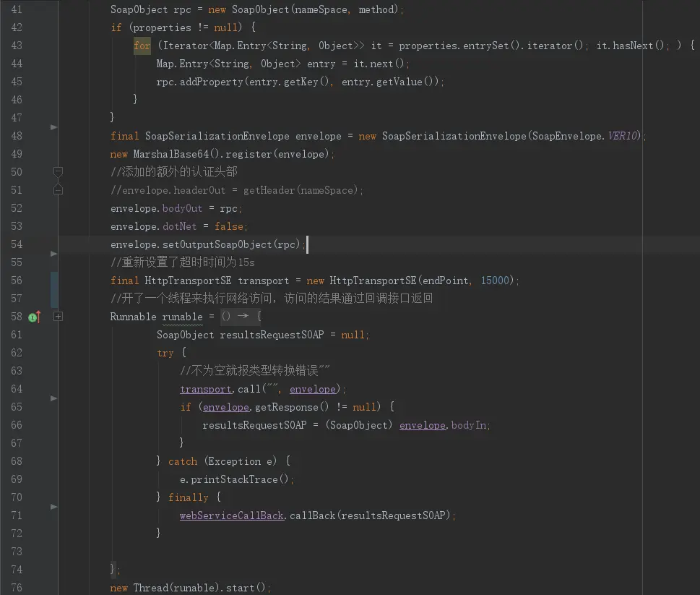Screen dimensions: 700x595
Task: Click the Runnable type on line 58
Action: coord(134,317)
